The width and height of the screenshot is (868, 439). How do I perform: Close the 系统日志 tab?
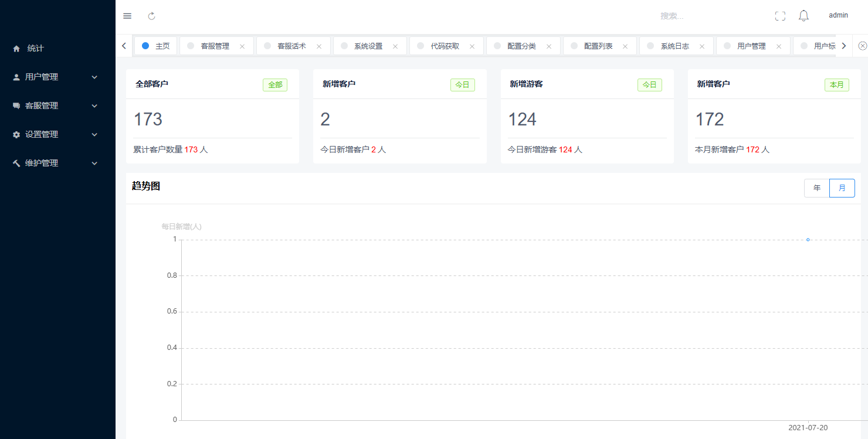(702, 46)
